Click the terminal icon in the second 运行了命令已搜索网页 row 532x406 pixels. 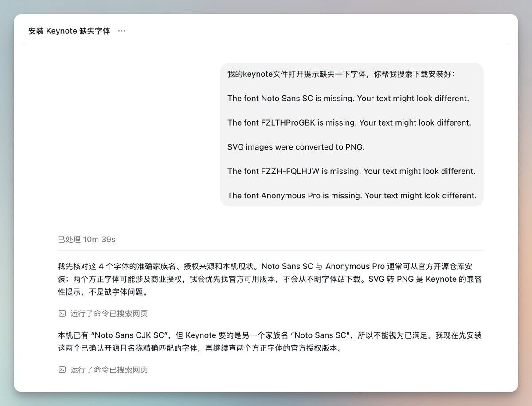tap(62, 369)
